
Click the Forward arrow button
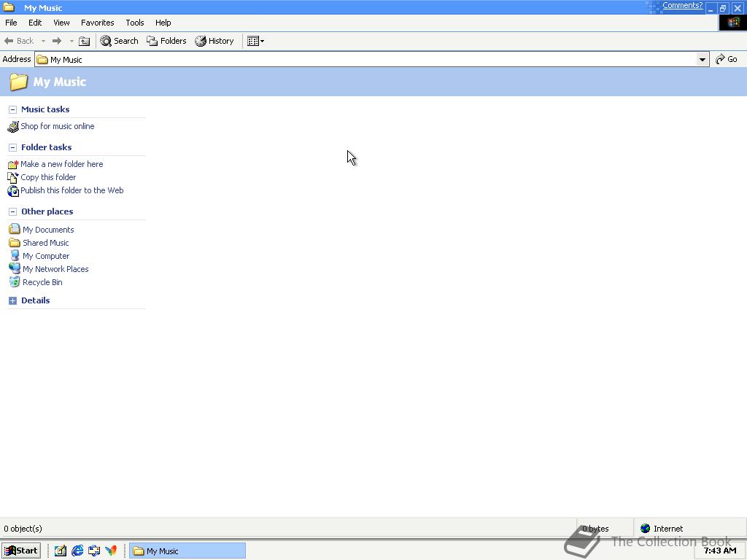[57, 41]
